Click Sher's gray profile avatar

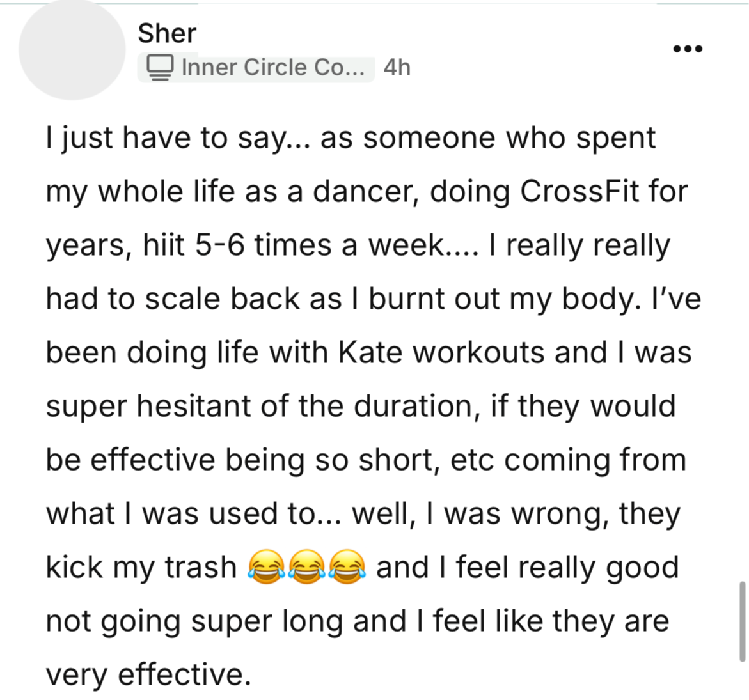(x=72, y=50)
